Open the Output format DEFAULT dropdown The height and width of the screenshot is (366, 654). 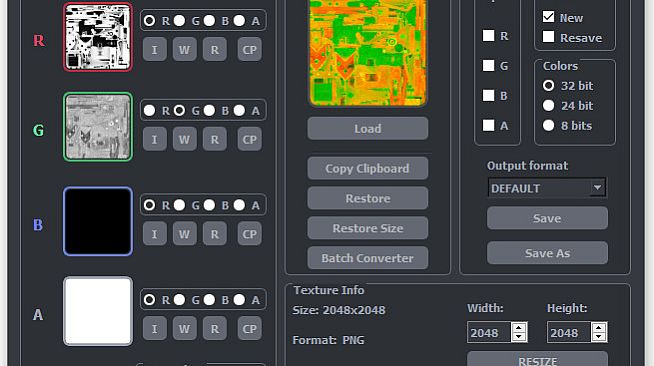pos(547,188)
